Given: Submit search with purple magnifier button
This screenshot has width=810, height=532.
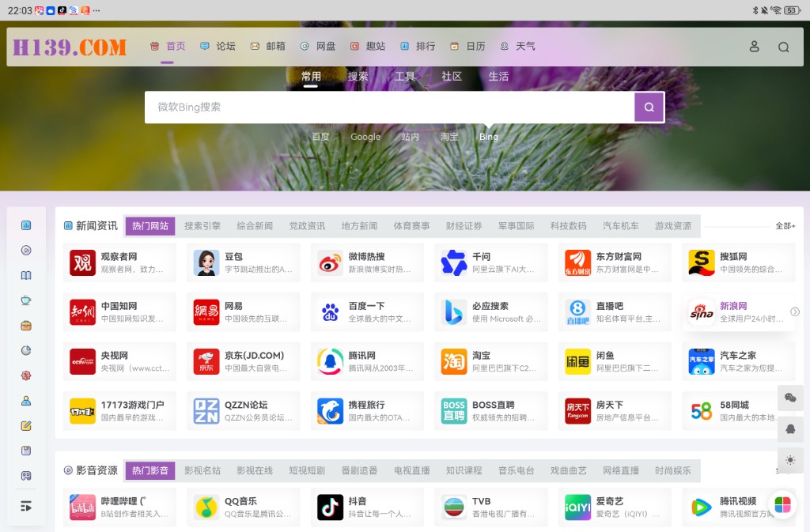Looking at the screenshot, I should coord(649,108).
